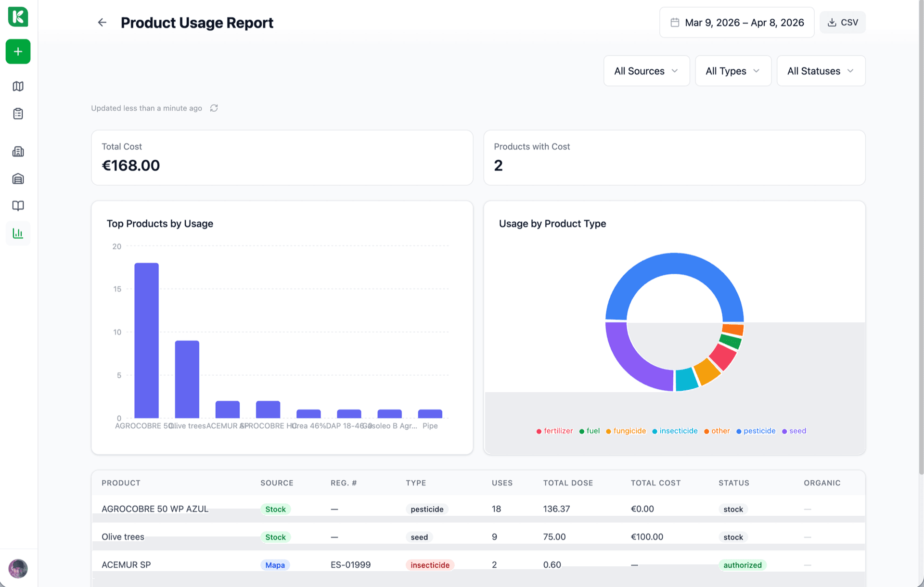The width and height of the screenshot is (924, 587).
Task: Open the catalog book icon in sidebar
Action: [x=18, y=206]
